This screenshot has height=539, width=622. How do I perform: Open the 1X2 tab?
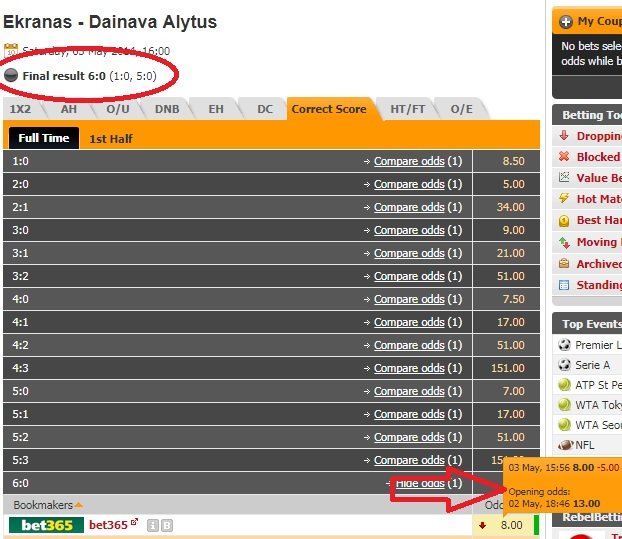click(20, 109)
